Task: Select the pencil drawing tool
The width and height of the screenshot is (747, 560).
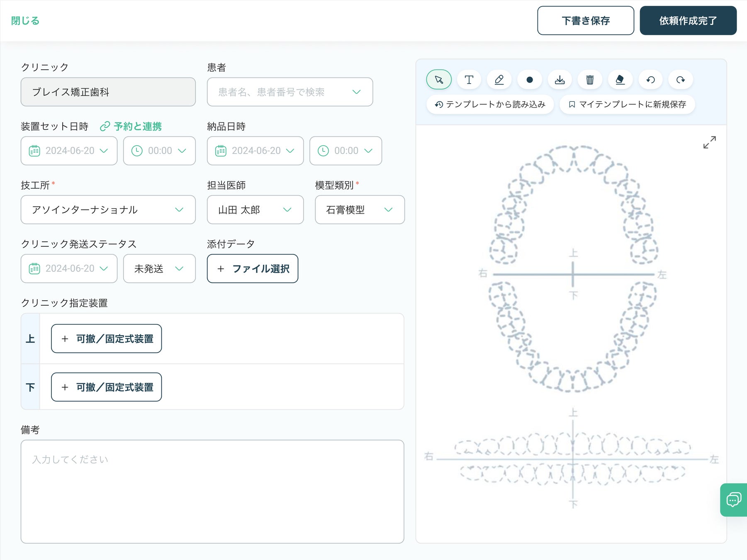Action: click(x=499, y=80)
